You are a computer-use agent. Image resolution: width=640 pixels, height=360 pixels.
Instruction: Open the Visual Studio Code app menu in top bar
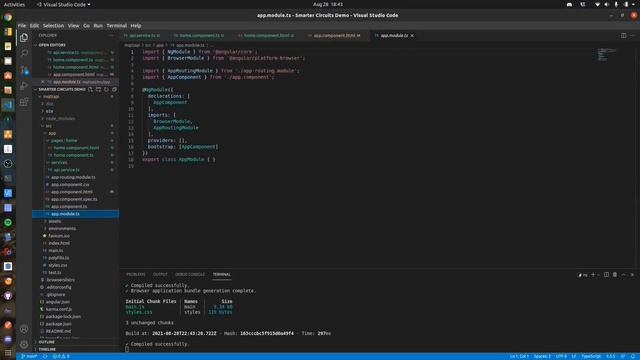[x=63, y=4]
